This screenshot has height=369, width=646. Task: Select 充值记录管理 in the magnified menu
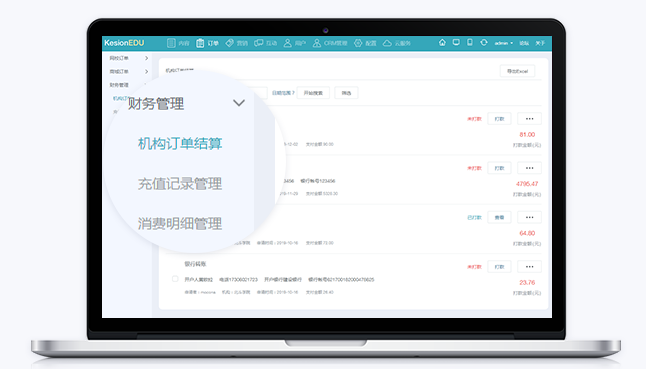click(x=180, y=184)
